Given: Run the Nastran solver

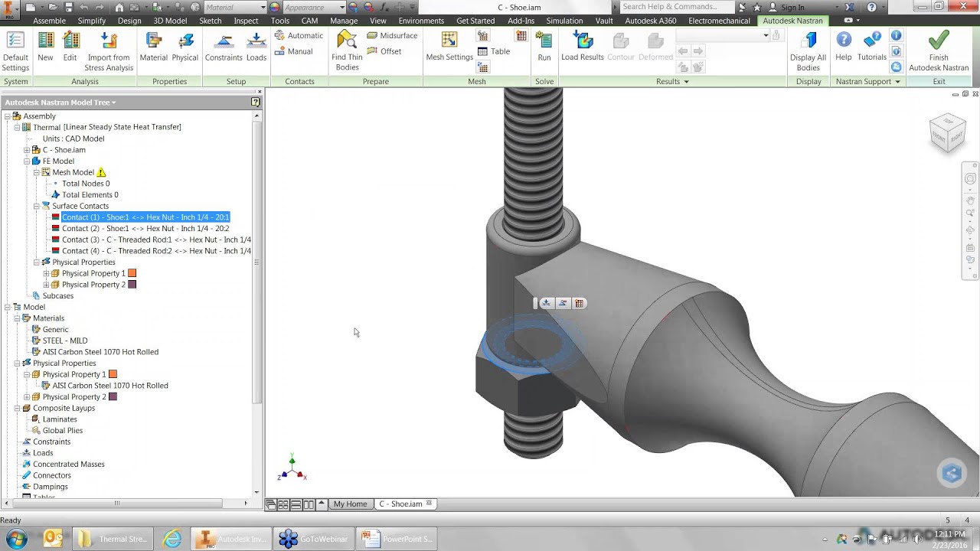Looking at the screenshot, I should 544,47.
